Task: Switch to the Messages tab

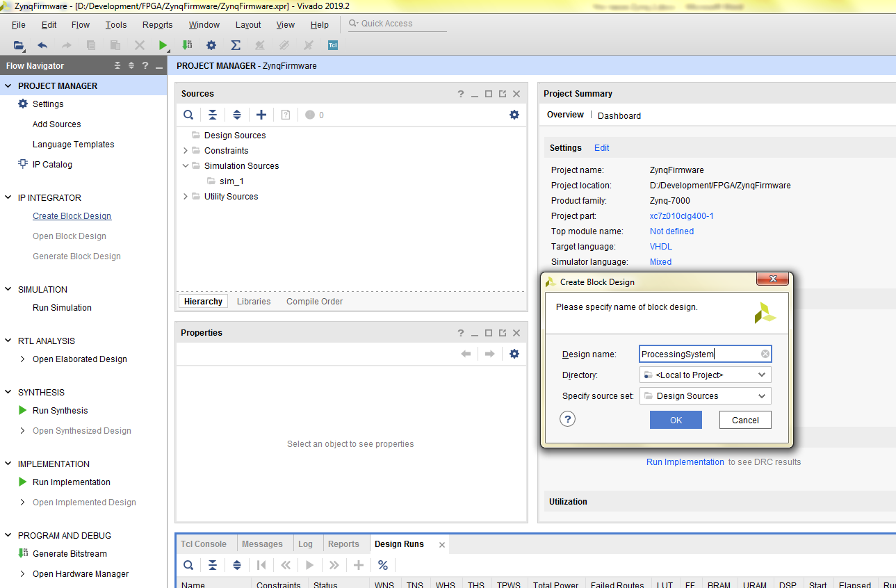Action: tap(262, 544)
